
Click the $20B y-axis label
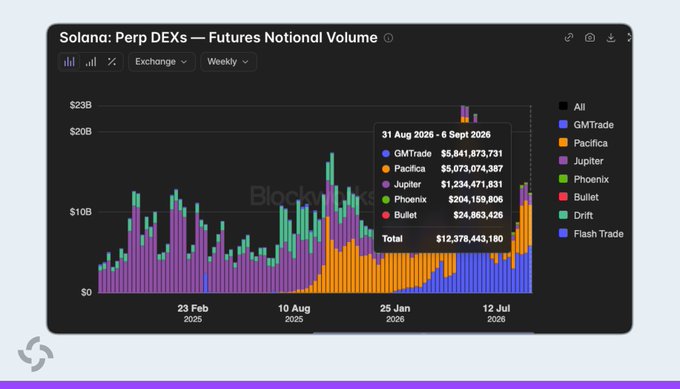(81, 131)
